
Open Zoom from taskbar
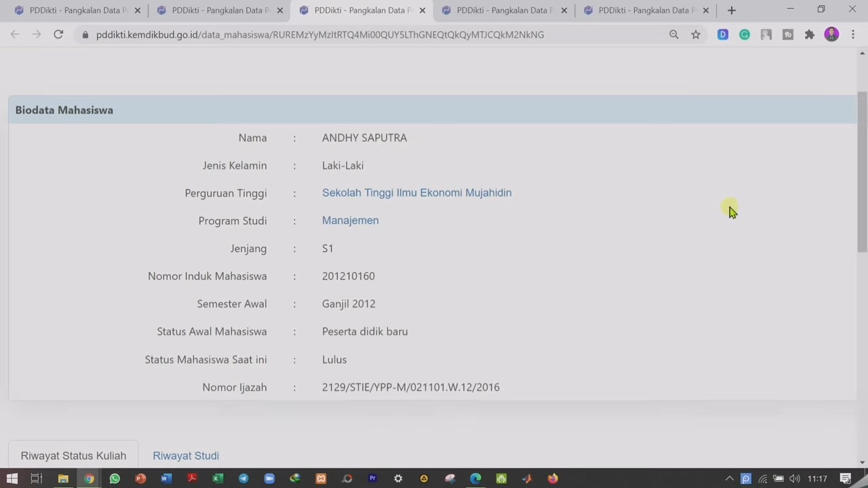click(269, 479)
